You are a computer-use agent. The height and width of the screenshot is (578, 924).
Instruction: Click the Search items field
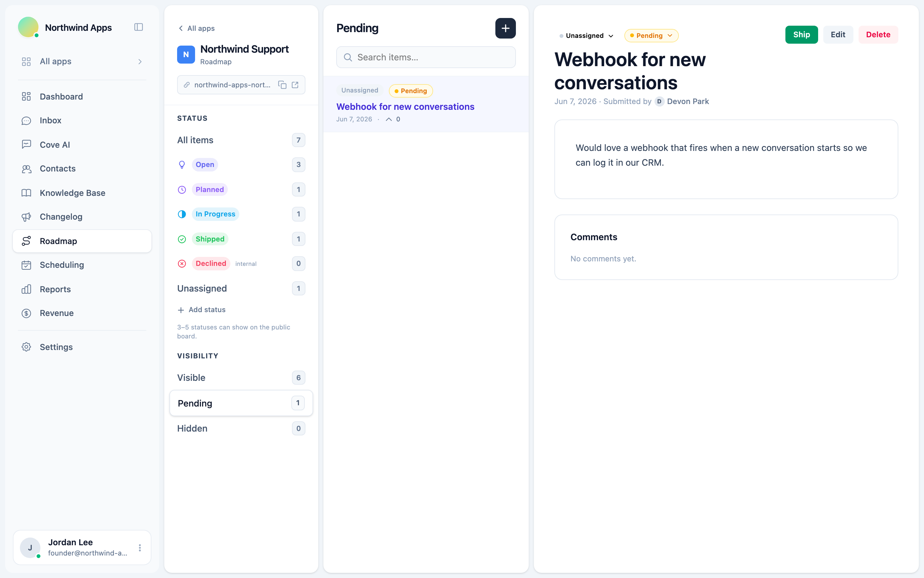click(x=426, y=57)
